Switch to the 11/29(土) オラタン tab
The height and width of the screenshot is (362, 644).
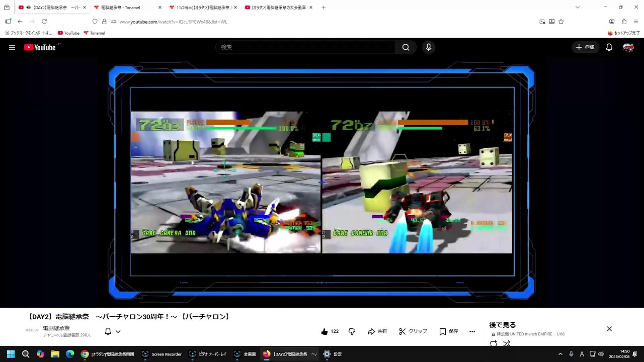click(203, 8)
